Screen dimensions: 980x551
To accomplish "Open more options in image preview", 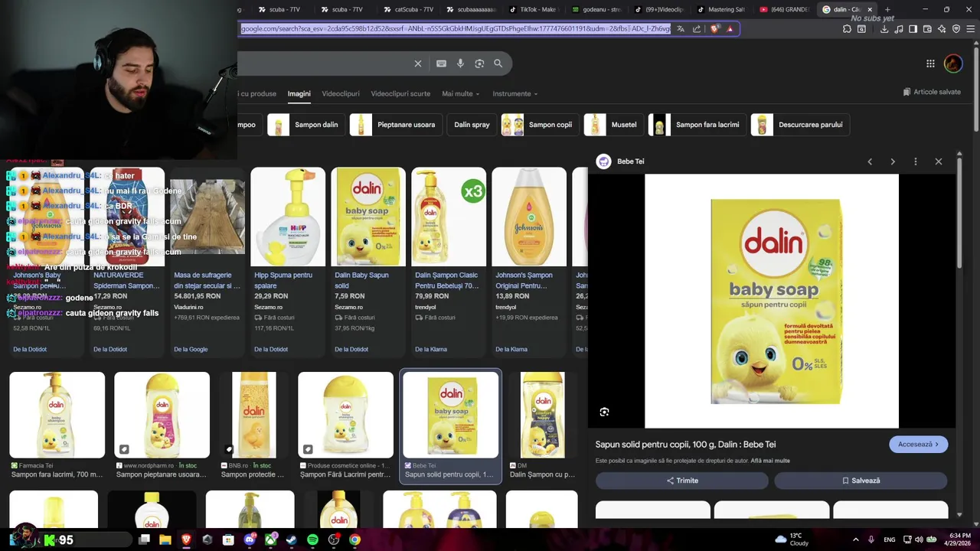I will coord(916,161).
